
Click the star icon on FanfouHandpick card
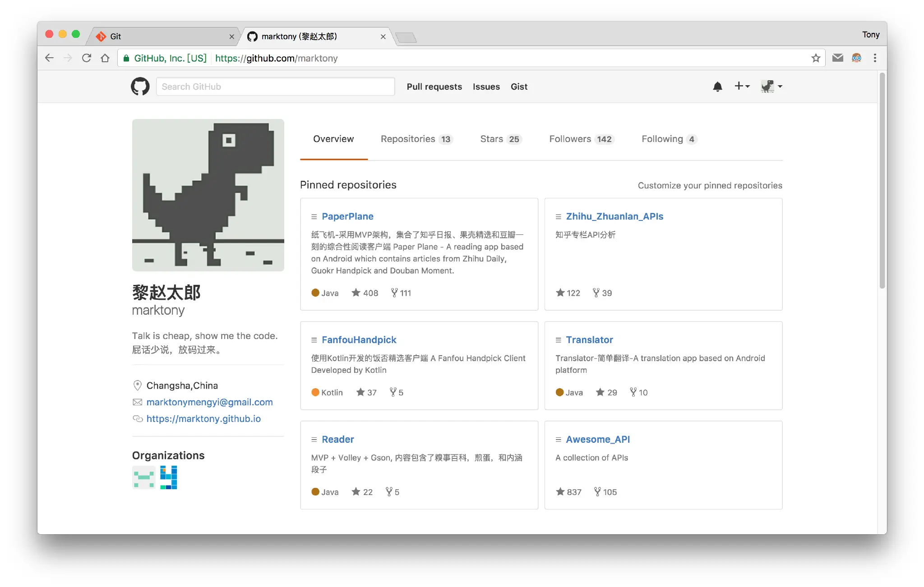360,392
